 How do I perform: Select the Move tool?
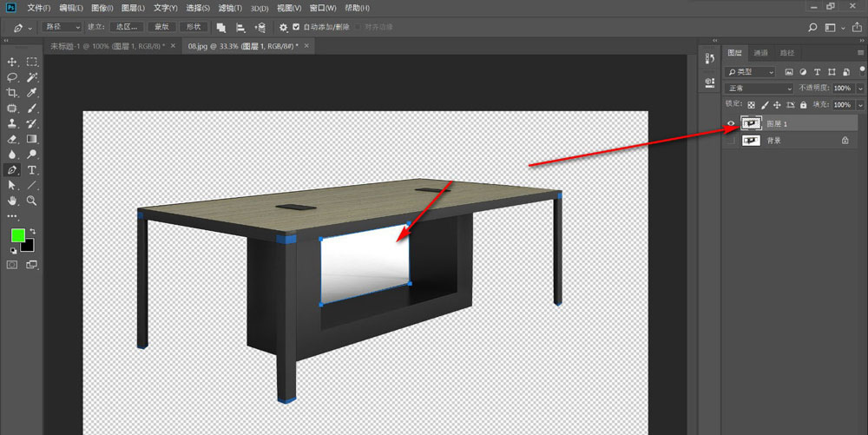(12, 63)
